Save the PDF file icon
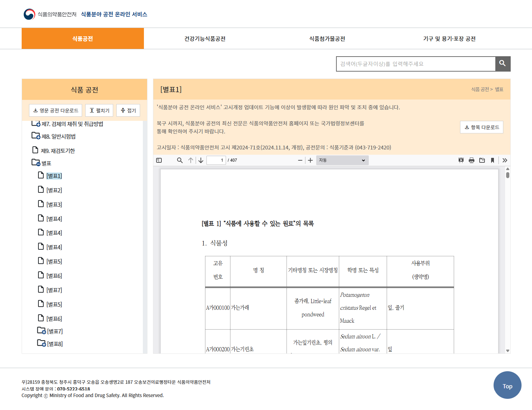This screenshot has width=532, height=410. pyautogui.click(x=482, y=160)
